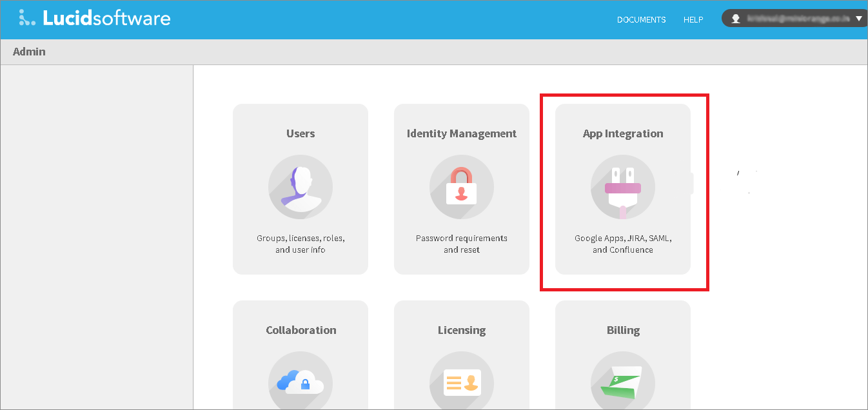Select the Licensing card title

tap(462, 330)
